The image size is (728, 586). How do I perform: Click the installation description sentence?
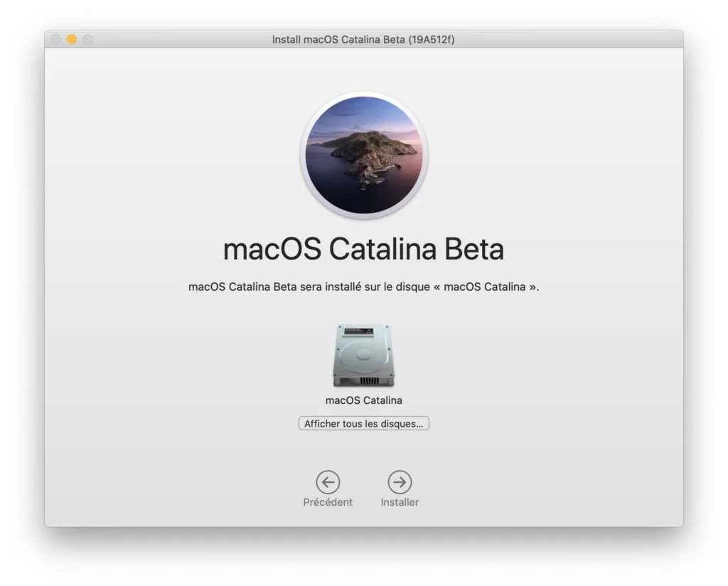(363, 287)
